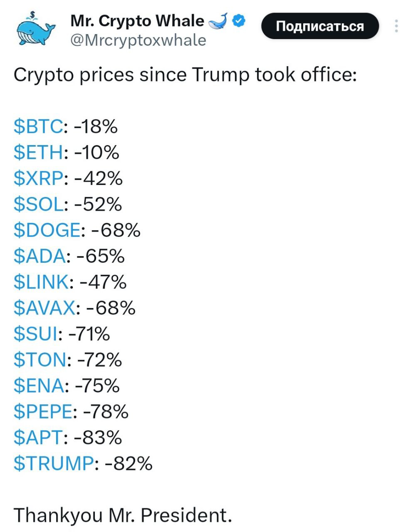Open the $DOGE cashtag
This screenshot has height=532, width=418.
(x=47, y=230)
